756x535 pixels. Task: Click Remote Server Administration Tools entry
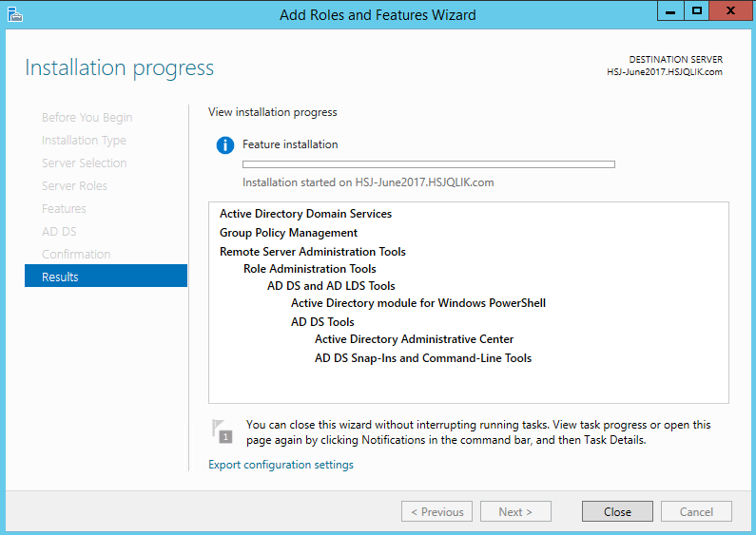(313, 252)
